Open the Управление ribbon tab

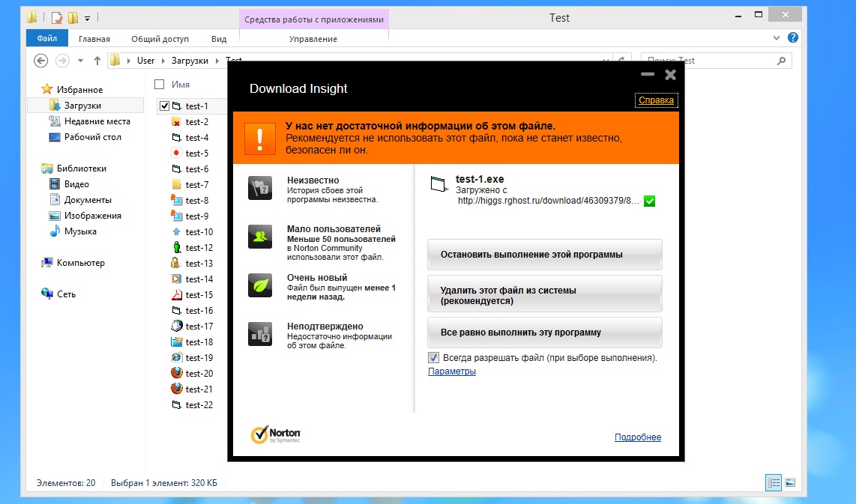(313, 39)
